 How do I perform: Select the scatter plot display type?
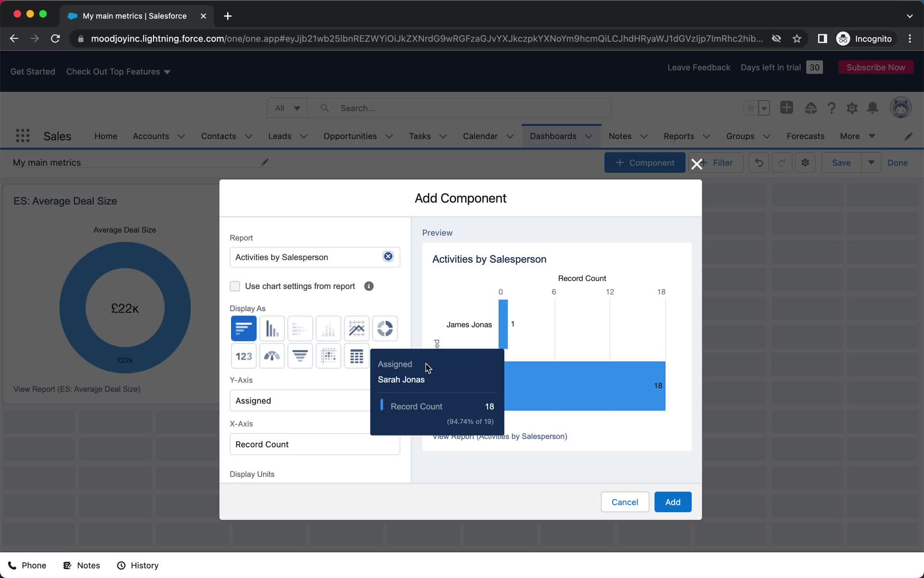328,355
